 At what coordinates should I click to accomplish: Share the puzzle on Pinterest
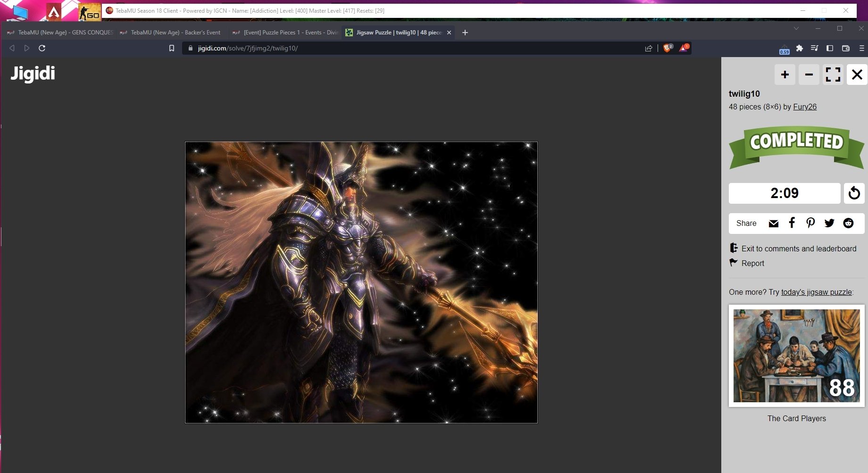810,223
